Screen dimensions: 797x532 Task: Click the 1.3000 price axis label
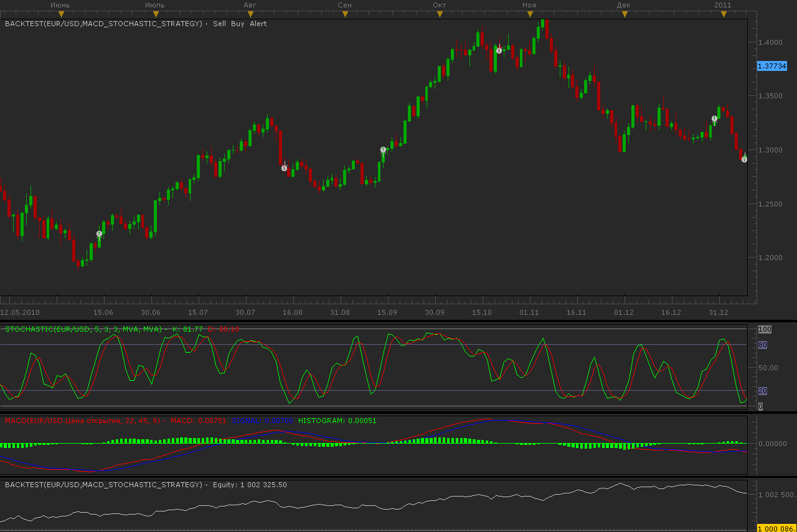(x=771, y=150)
